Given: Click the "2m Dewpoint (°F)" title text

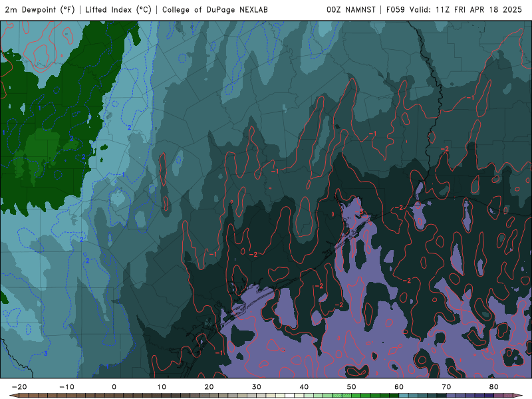Looking at the screenshot, I should 40,9.
